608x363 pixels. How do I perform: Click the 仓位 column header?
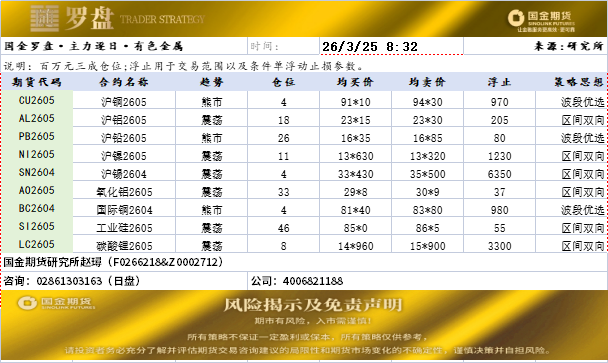click(283, 82)
